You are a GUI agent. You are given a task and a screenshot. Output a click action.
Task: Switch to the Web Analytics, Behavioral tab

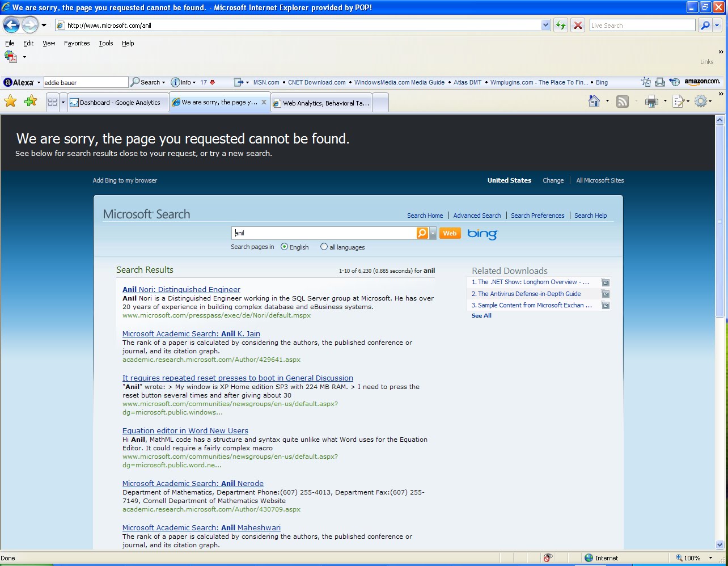tap(321, 102)
